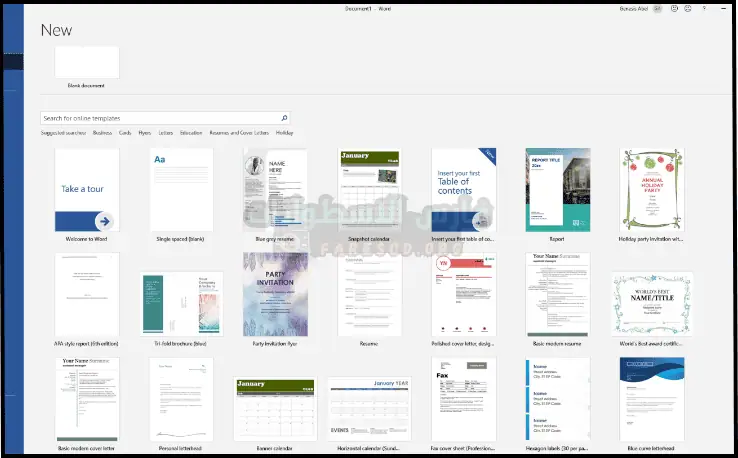Choose the Snapshot calendar template
The height and width of the screenshot is (458, 738).
[x=369, y=190]
